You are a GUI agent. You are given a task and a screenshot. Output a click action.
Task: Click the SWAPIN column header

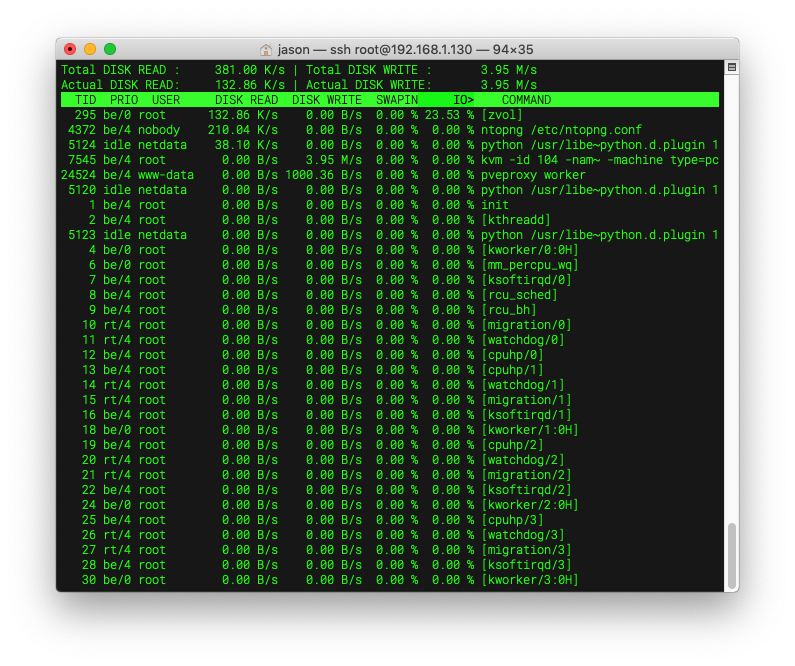(397, 100)
